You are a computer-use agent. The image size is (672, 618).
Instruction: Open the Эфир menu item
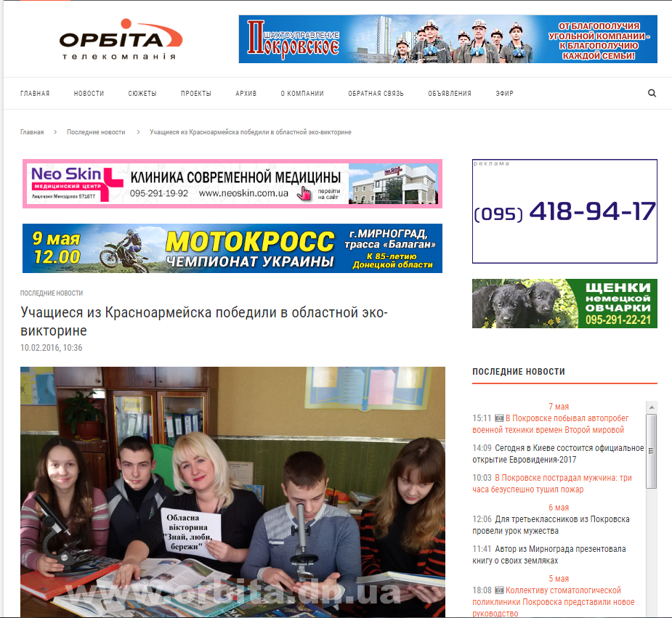(x=504, y=94)
